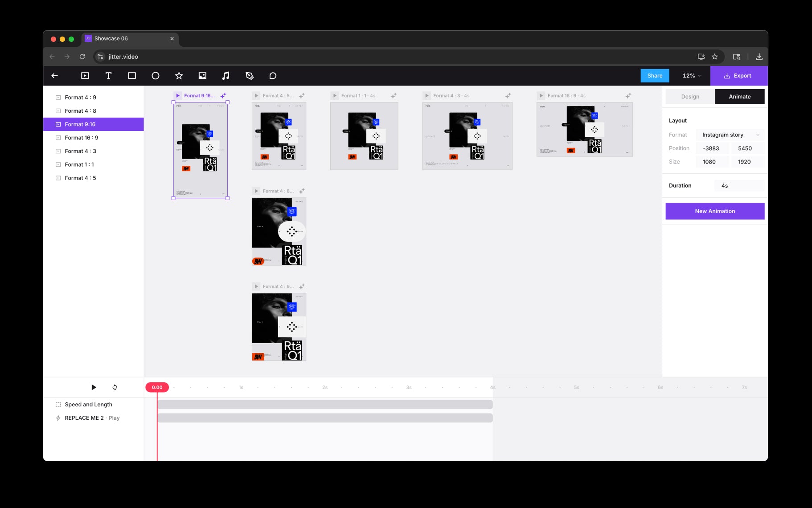This screenshot has height=508, width=812.
Task: Switch to the Design tab
Action: 690,97
